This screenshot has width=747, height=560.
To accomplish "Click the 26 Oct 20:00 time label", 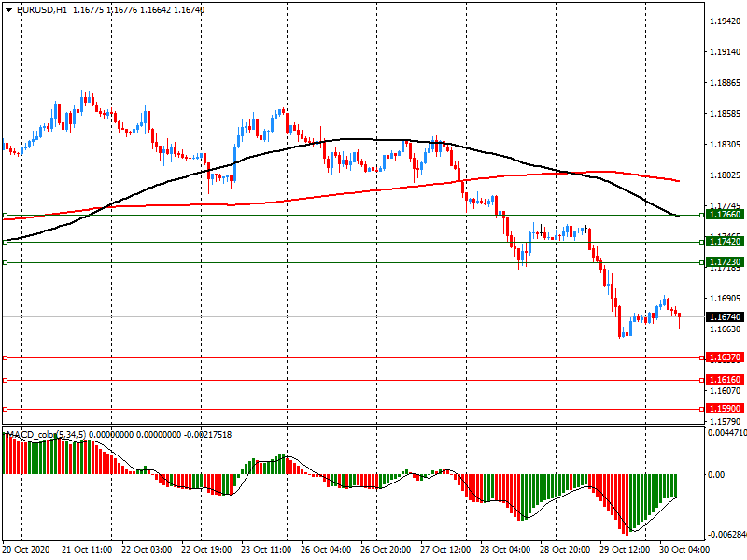I will (386, 550).
